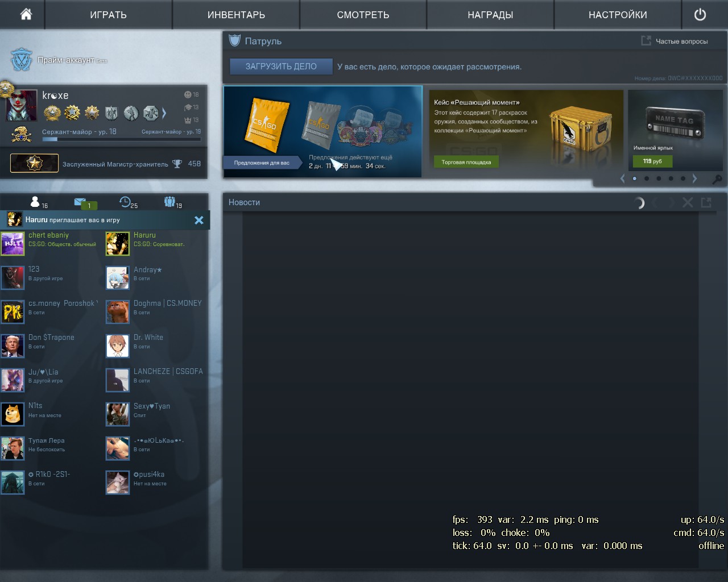
Task: Click Dr. White's avatar
Action: 118,346
